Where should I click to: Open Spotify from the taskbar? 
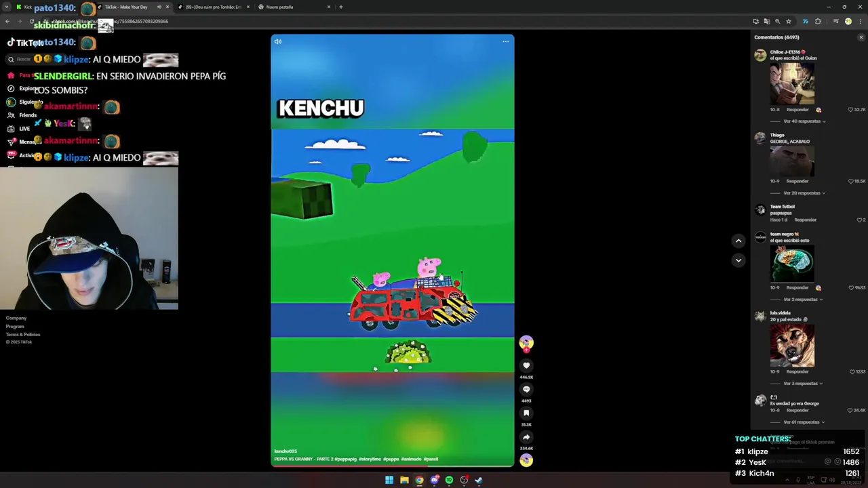pyautogui.click(x=449, y=480)
